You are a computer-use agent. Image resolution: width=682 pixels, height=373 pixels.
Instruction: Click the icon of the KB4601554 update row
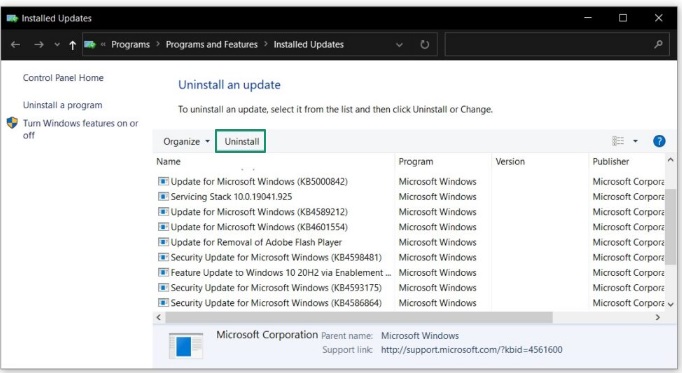tap(163, 227)
